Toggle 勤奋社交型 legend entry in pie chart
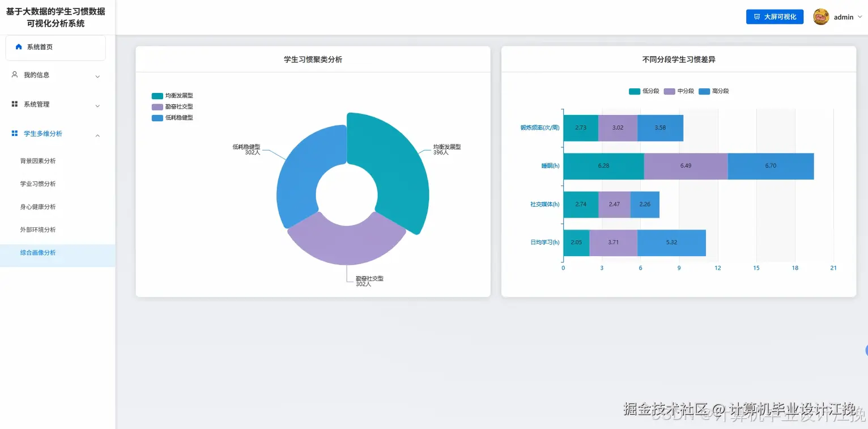The width and height of the screenshot is (868, 429). 172,107
